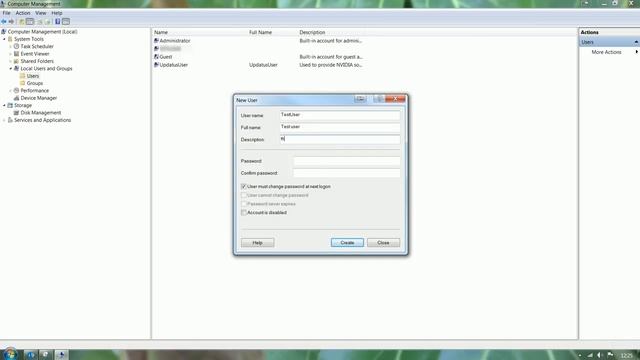The image size is (640, 360).
Task: Click the Confirm password input field
Action: click(x=347, y=173)
